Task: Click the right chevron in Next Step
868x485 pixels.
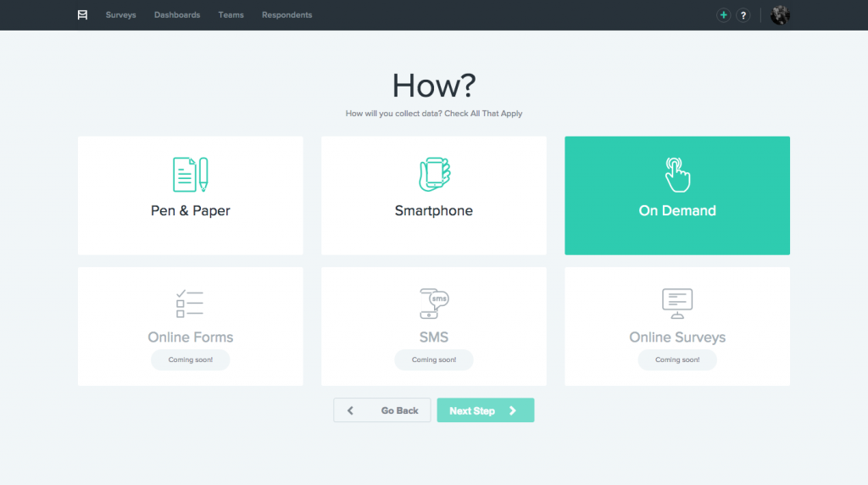Action: click(513, 411)
